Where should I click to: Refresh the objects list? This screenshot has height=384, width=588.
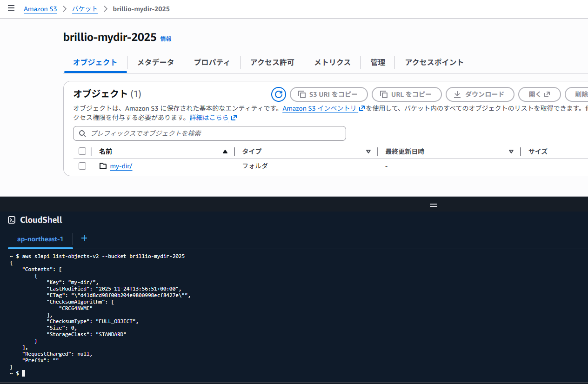click(x=278, y=94)
